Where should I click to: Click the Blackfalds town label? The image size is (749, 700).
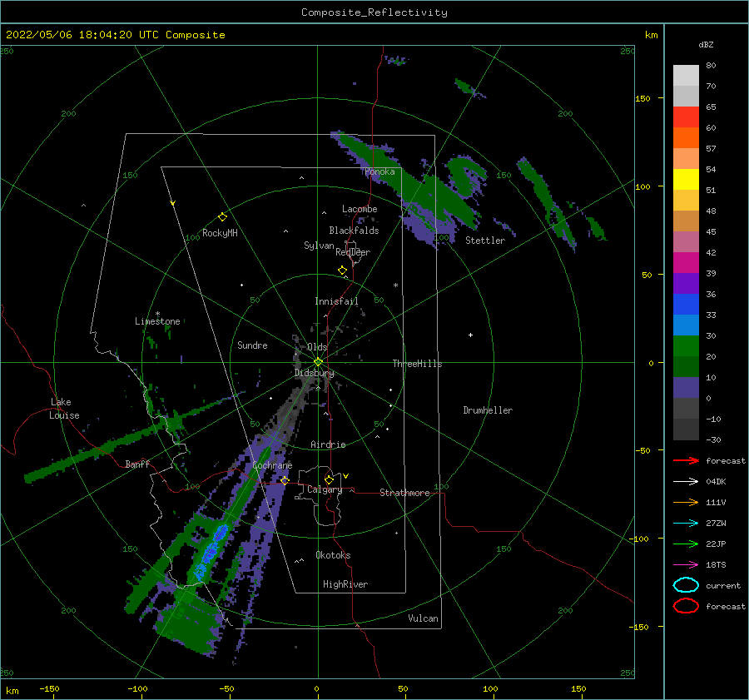(354, 231)
